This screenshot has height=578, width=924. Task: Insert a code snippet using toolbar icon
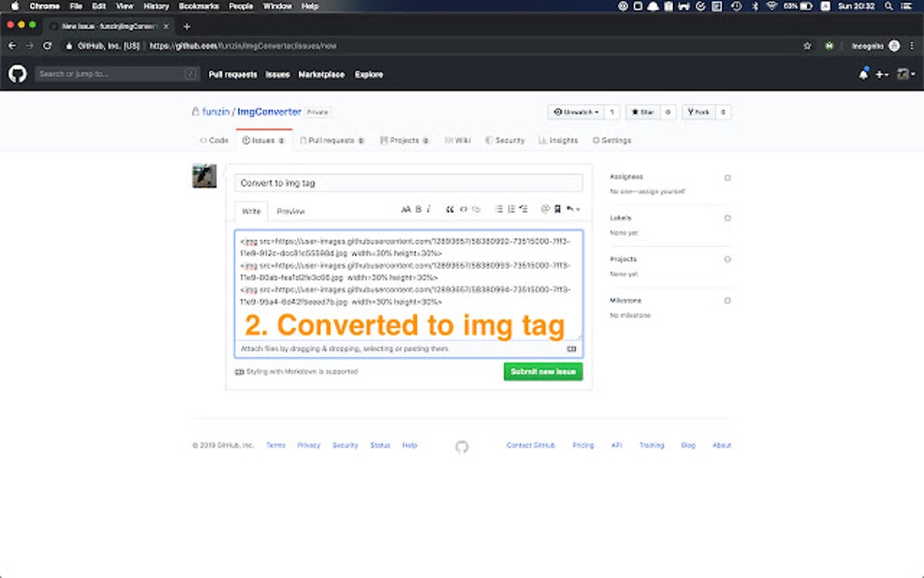(x=463, y=208)
